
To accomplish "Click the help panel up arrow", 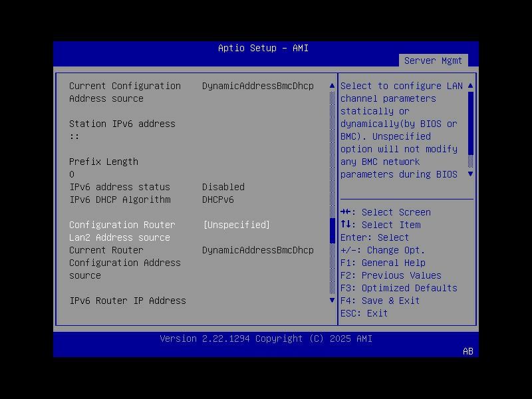I will click(469, 86).
